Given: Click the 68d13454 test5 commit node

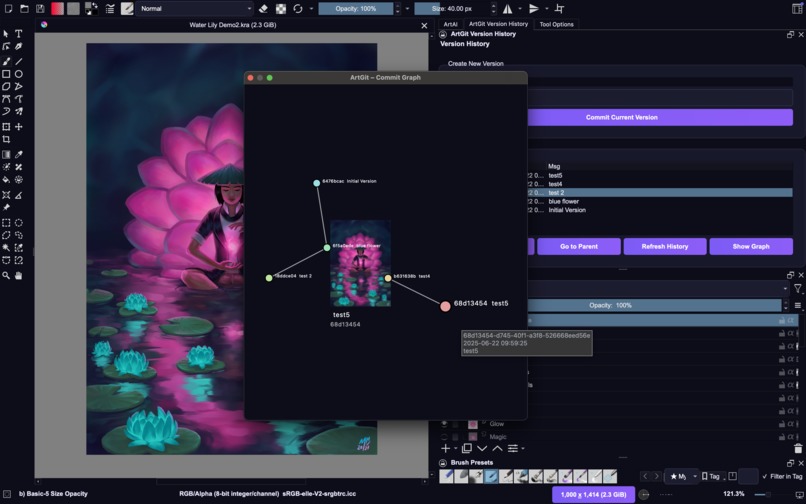Looking at the screenshot, I should point(445,307).
